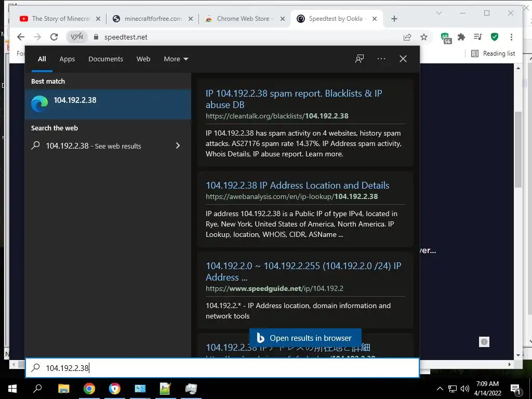Open File Explorer from taskbar
The image size is (532, 399).
pyautogui.click(x=63, y=389)
